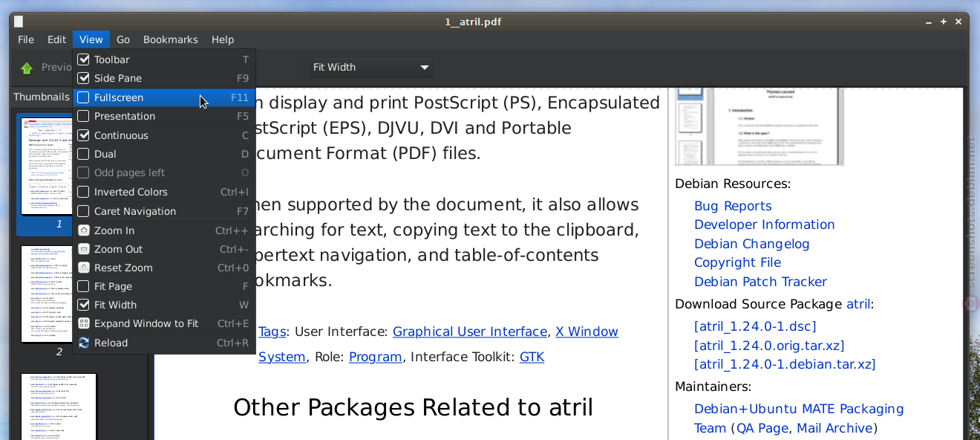The height and width of the screenshot is (440, 980).
Task: Toggle the Toolbar checkbox
Action: [x=84, y=59]
